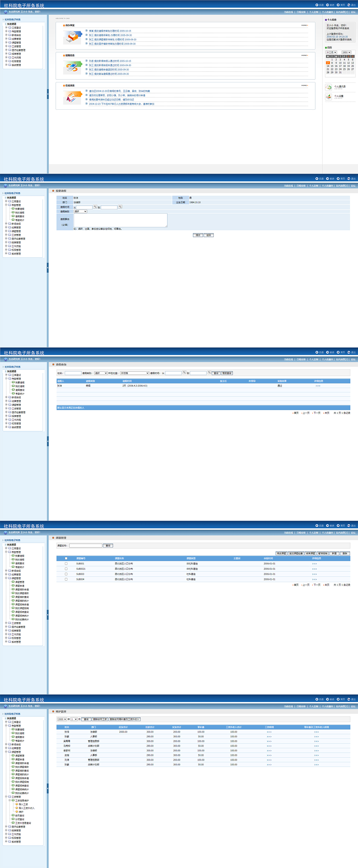Open the 2000 year dropdown in 维护薪资

(x=62, y=719)
